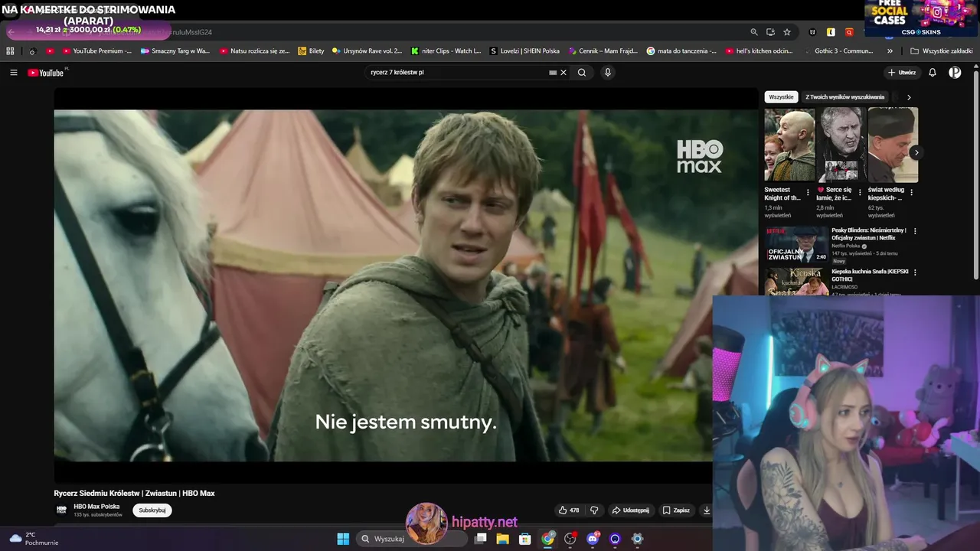The image size is (980, 551).
Task: Open File Explorer from the taskbar
Action: pos(502,539)
